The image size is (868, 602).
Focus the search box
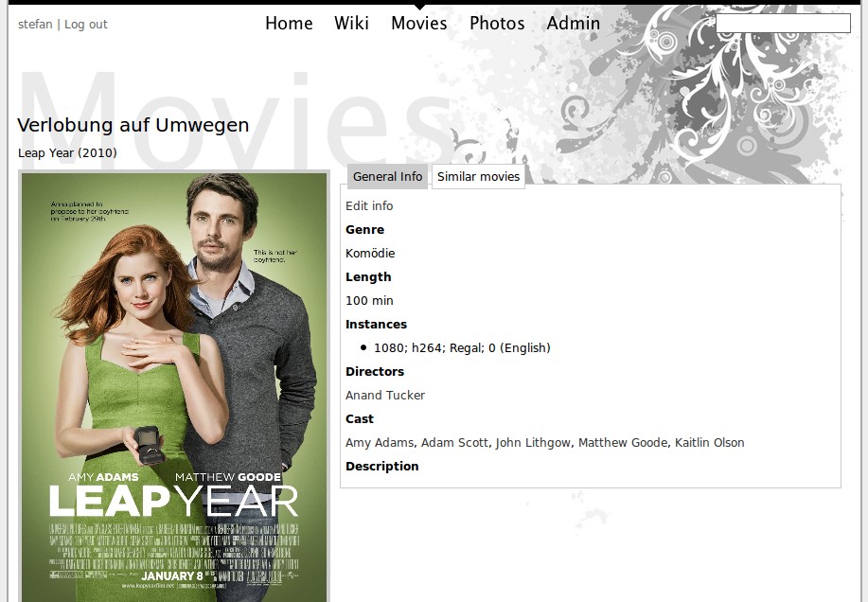[x=783, y=24]
